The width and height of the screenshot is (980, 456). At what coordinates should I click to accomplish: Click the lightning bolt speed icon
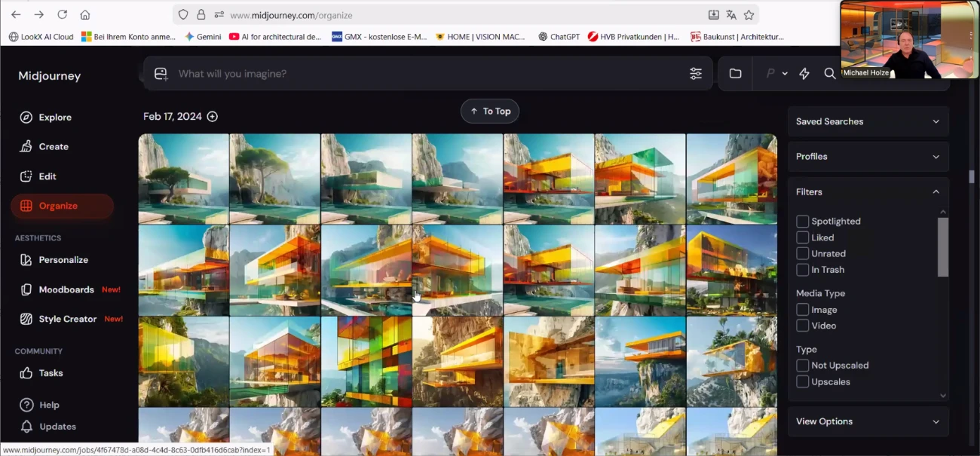click(804, 74)
